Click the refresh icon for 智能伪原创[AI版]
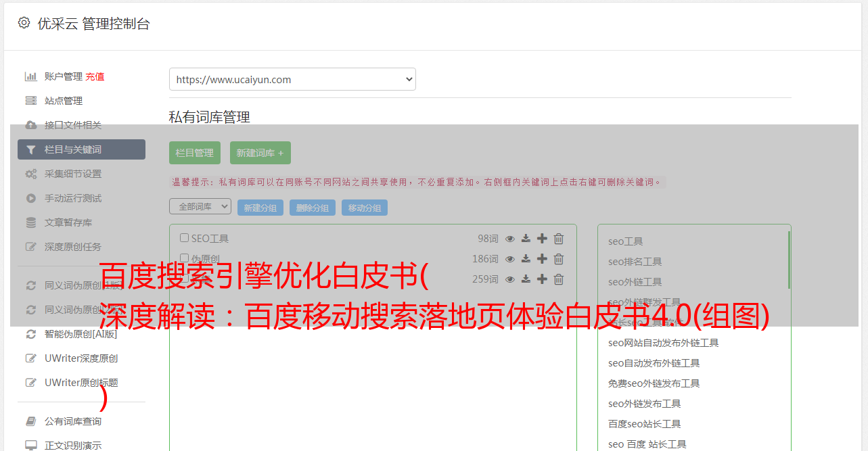This screenshot has width=868, height=451. click(x=30, y=334)
